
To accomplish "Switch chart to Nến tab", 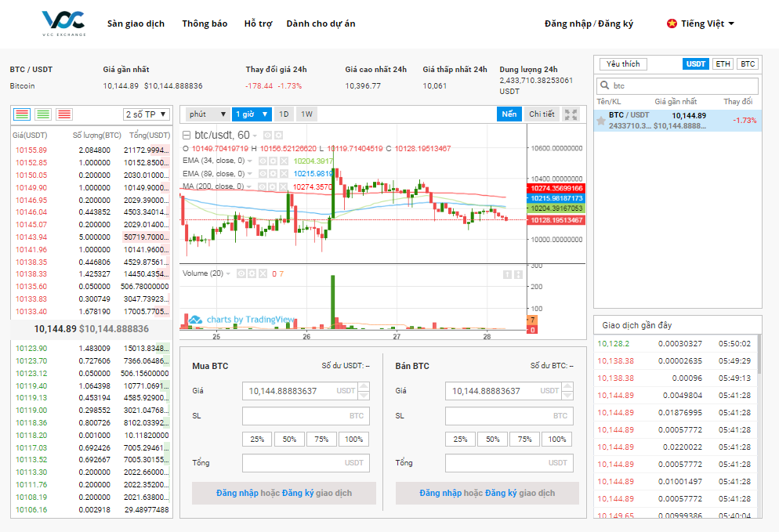I will (x=509, y=114).
